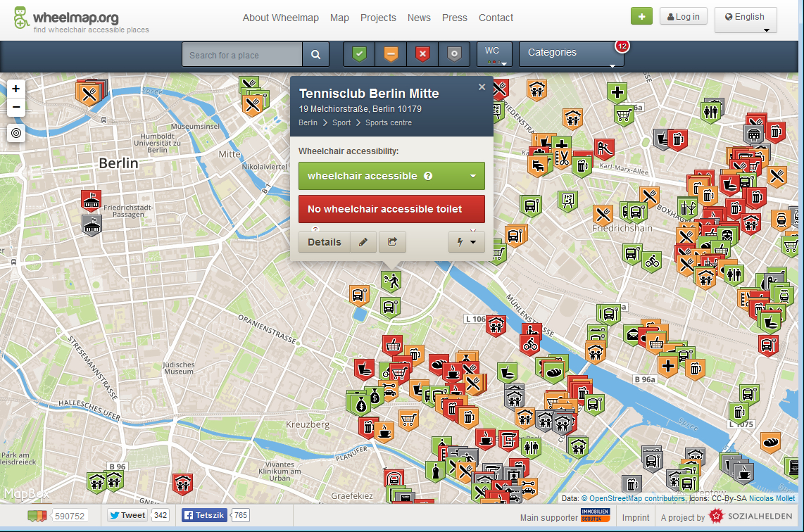Click the Facebook Tetszik button
Screen dimensions: 804x532
click(x=204, y=515)
